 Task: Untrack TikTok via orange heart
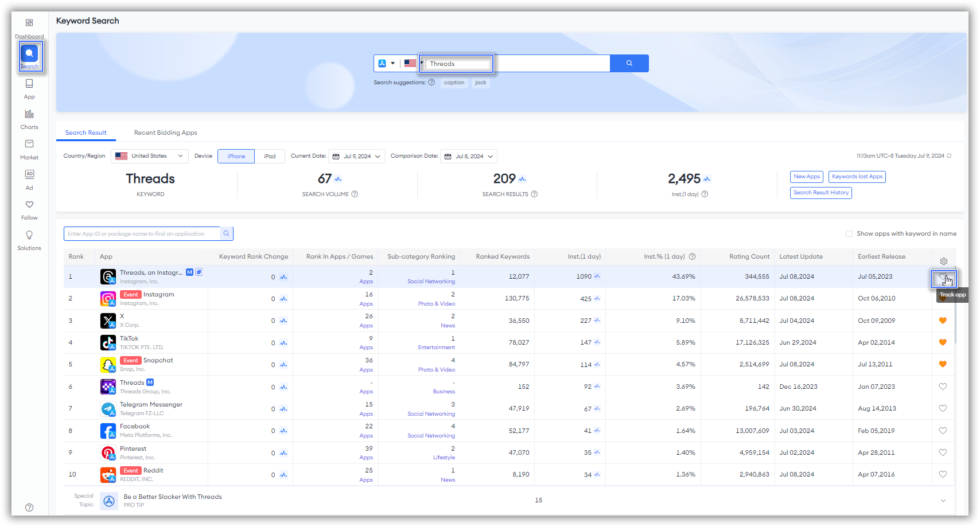(943, 342)
